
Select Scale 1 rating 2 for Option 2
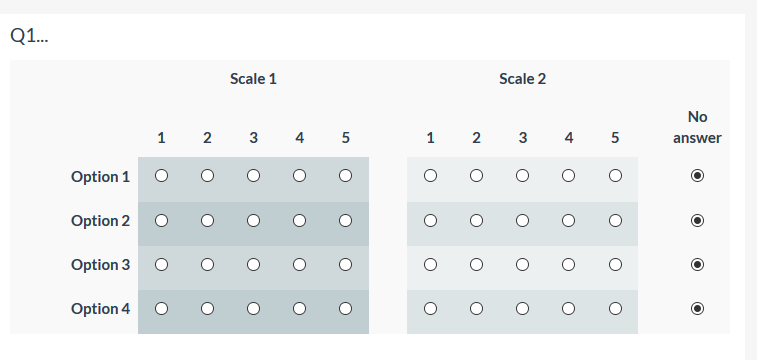click(208, 221)
